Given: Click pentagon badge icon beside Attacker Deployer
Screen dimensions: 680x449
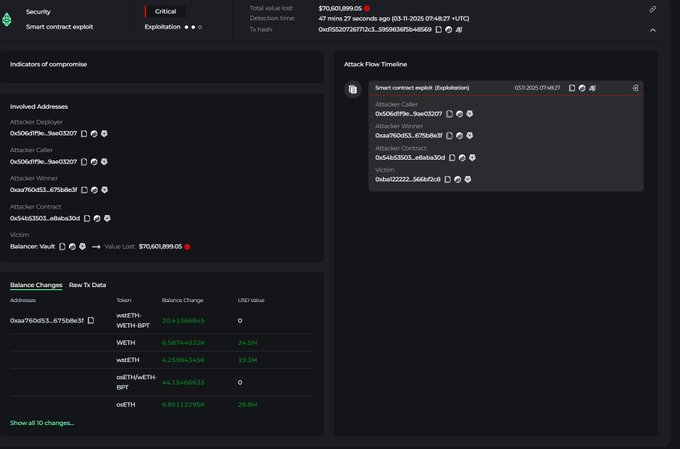Looking at the screenshot, I should pyautogui.click(x=104, y=134).
